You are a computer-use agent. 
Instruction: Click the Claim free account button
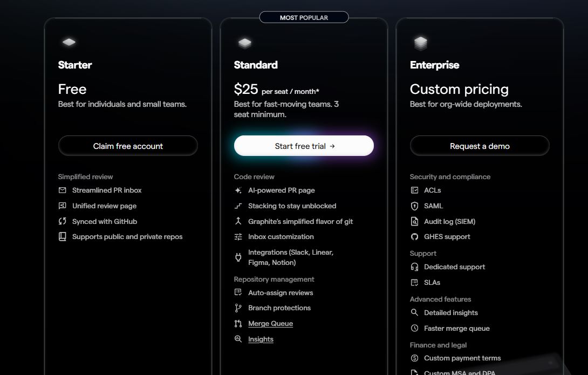(128, 146)
